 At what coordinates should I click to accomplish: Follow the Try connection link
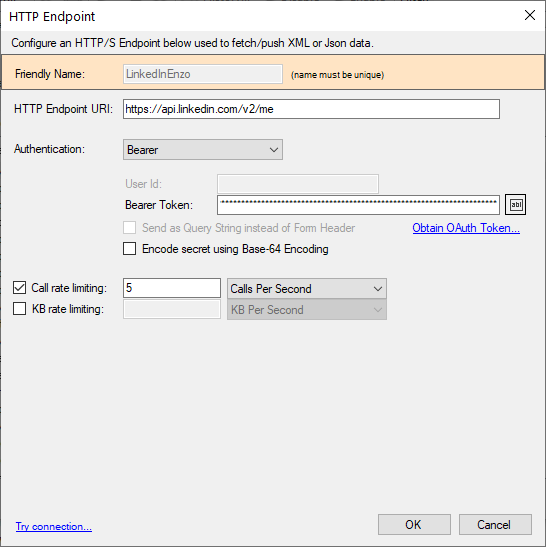(x=54, y=526)
